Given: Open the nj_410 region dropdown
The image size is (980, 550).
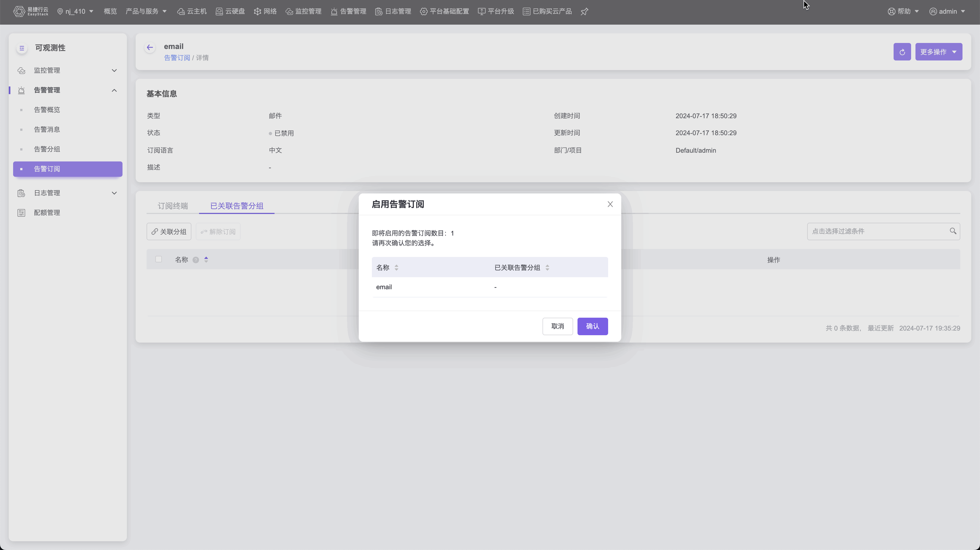Looking at the screenshot, I should point(75,11).
